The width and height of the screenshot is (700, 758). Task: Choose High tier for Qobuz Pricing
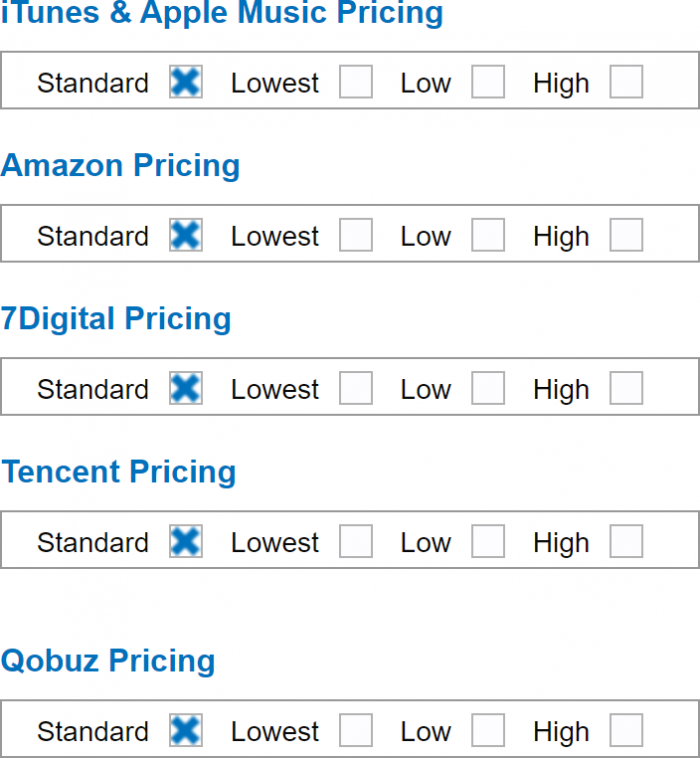coord(626,730)
